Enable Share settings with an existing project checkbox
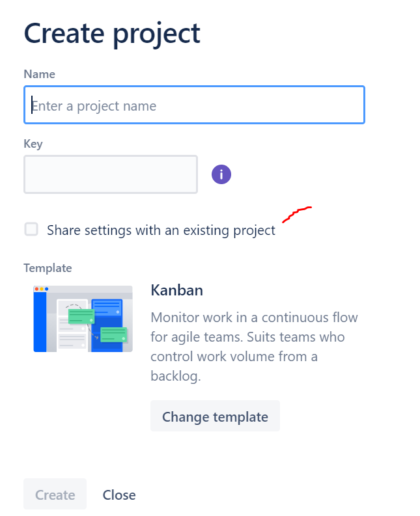Viewport: 420px width, 516px height. (x=31, y=229)
